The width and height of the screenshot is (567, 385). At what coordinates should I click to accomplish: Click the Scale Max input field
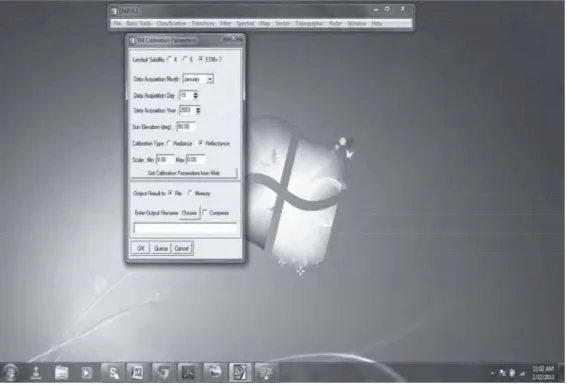point(195,159)
